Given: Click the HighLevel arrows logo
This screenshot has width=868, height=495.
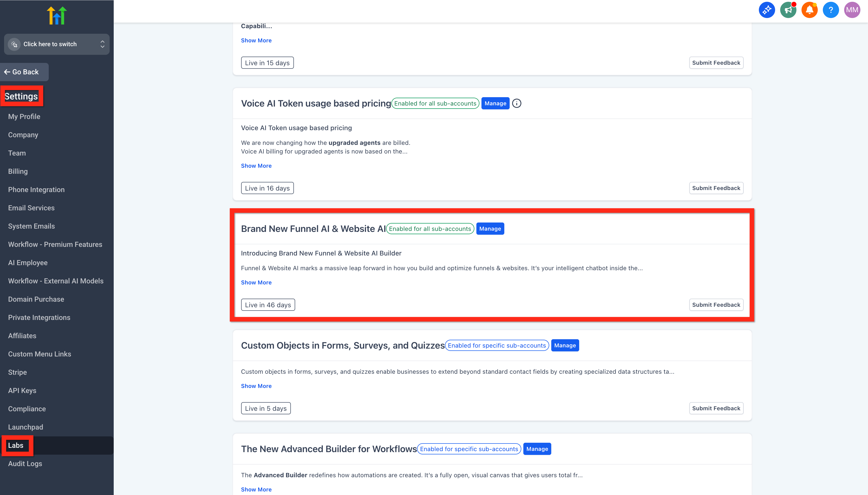Looking at the screenshot, I should coord(57,16).
